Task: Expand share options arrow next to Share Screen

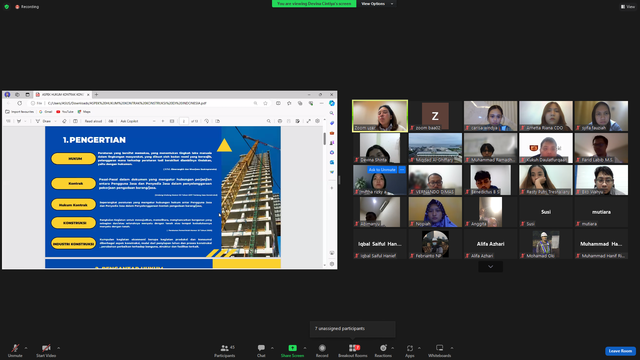Action: coord(305,348)
